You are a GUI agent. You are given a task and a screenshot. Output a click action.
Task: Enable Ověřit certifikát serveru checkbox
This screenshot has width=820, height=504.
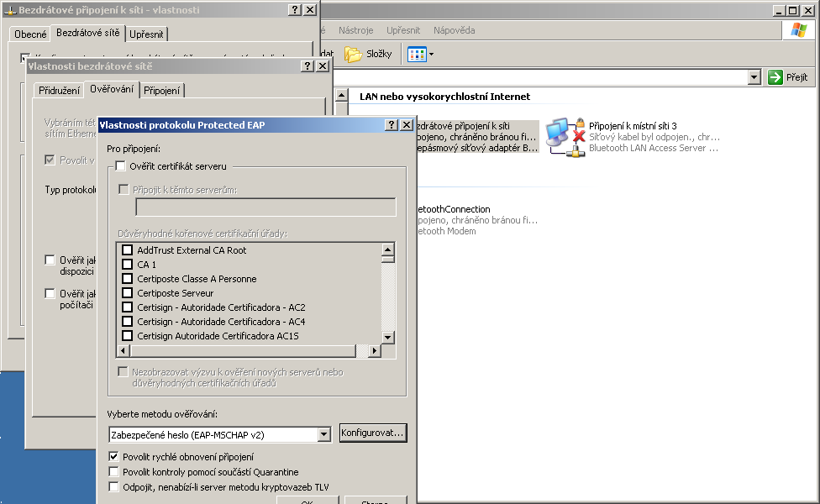pyautogui.click(x=120, y=166)
